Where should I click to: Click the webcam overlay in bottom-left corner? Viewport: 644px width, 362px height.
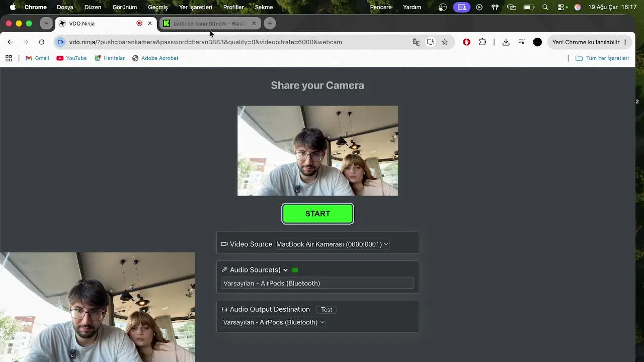97,307
